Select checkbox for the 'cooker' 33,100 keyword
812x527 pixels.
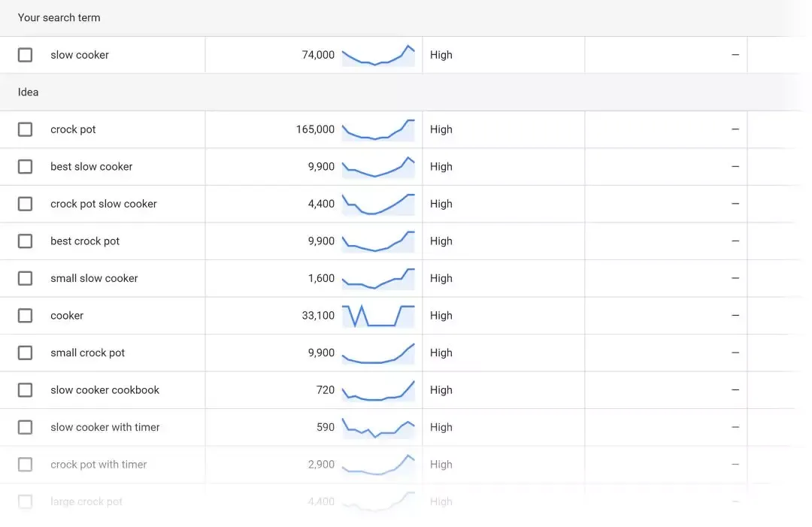click(26, 315)
